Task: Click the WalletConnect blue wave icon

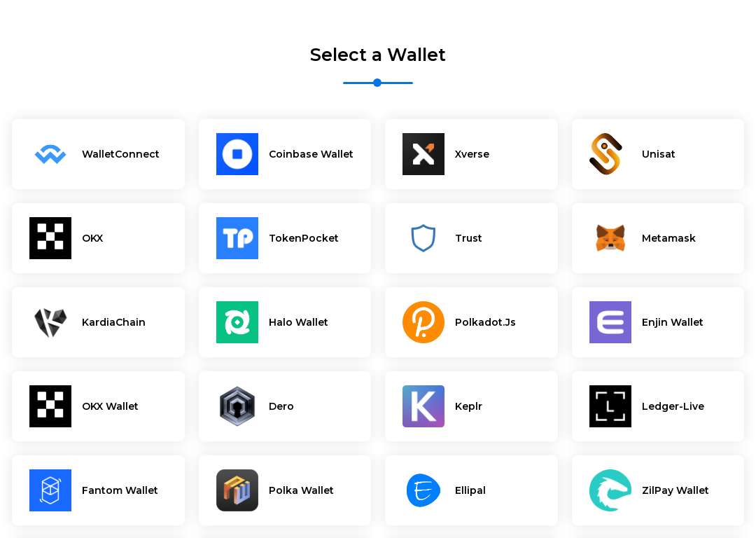Action: point(50,154)
